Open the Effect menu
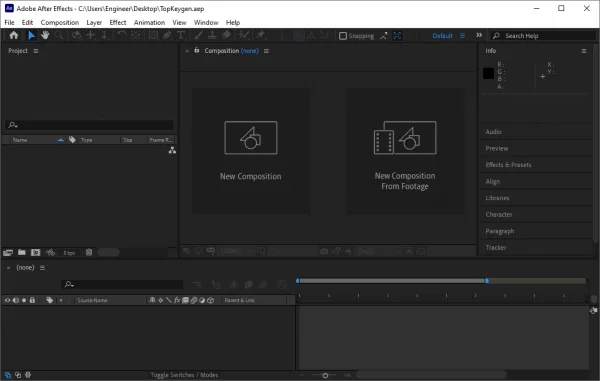 click(x=118, y=22)
